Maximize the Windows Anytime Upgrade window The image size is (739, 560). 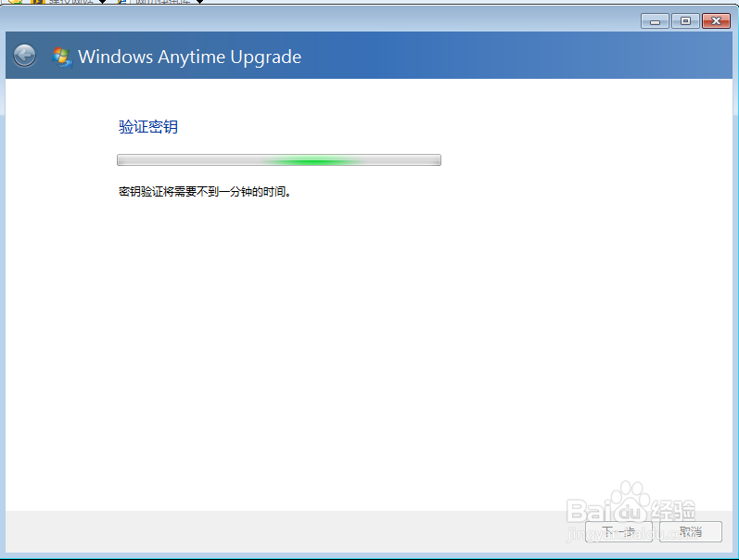point(685,21)
